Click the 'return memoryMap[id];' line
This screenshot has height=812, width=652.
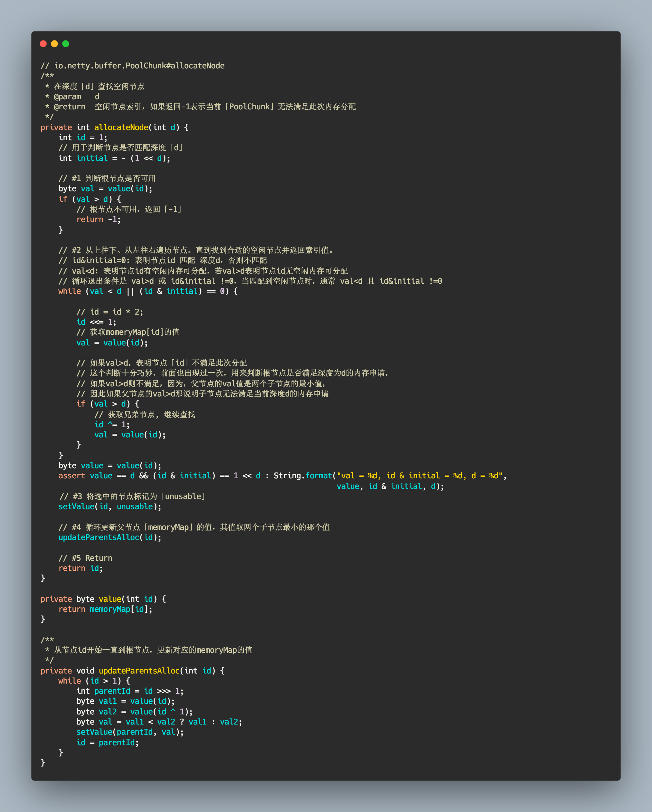pos(105,609)
